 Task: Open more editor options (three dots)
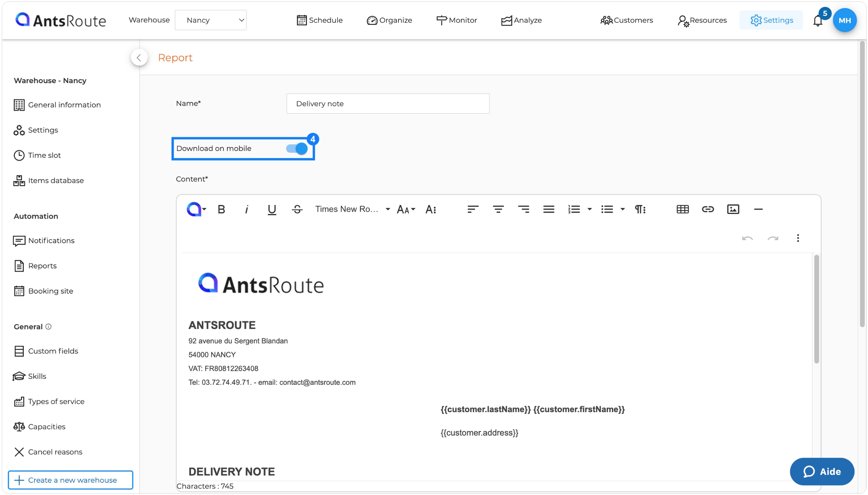tap(798, 238)
